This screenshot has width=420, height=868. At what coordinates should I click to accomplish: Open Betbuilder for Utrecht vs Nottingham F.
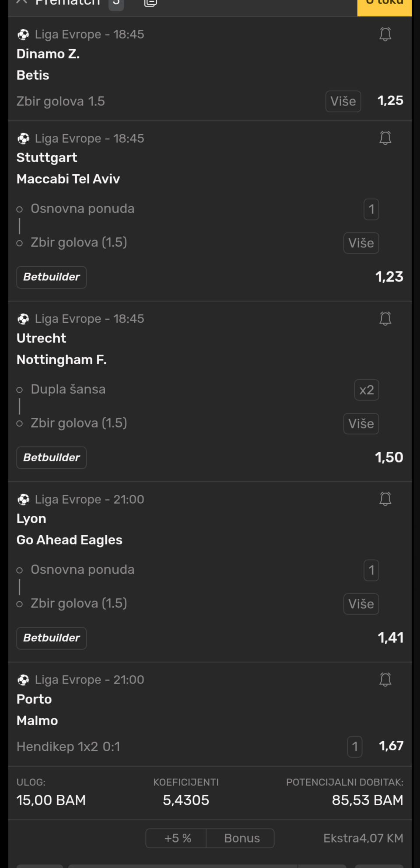pos(52,458)
